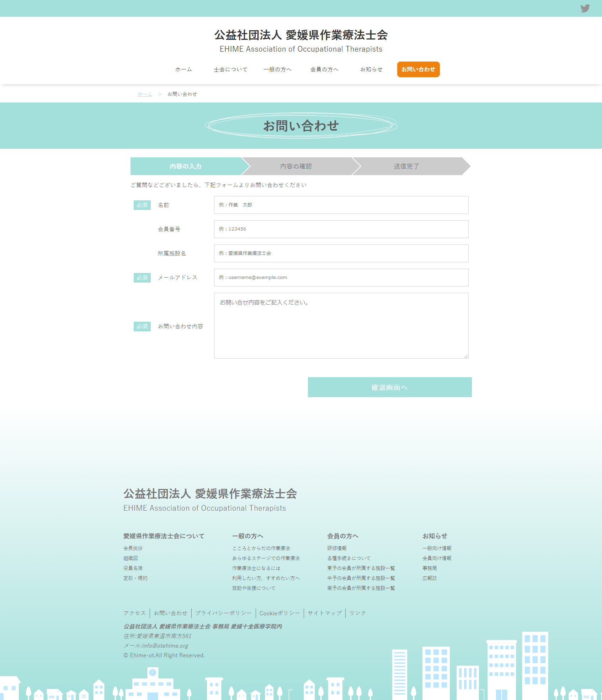Image resolution: width=602 pixels, height=700 pixels.
Task: Focus the 所属施設名 input field
Action: tap(341, 253)
